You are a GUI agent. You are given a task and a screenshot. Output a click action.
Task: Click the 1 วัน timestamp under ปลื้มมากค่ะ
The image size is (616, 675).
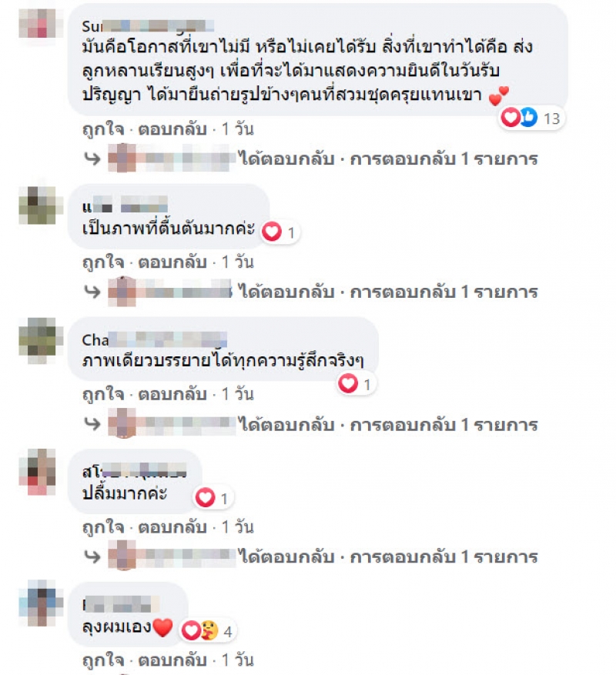[237, 527]
